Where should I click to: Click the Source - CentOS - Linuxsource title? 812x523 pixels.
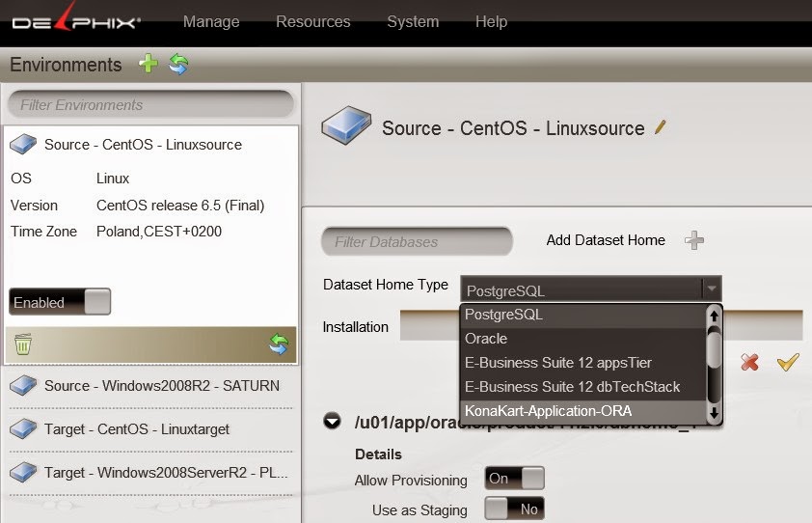click(x=513, y=128)
